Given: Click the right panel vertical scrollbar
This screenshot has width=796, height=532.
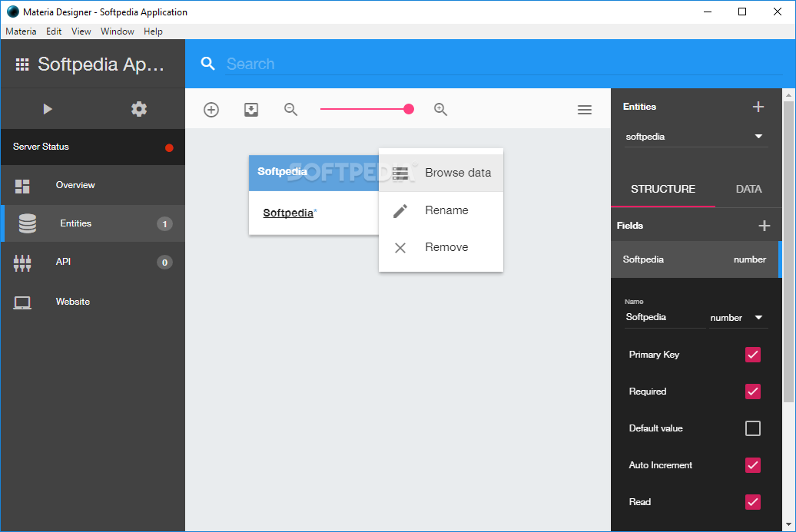Looking at the screenshot, I should (x=788, y=251).
